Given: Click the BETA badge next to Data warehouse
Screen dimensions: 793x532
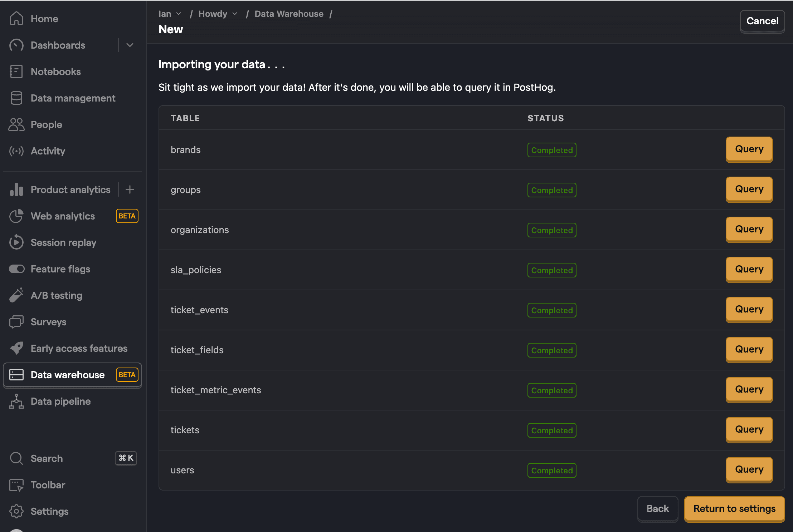Looking at the screenshot, I should [127, 375].
